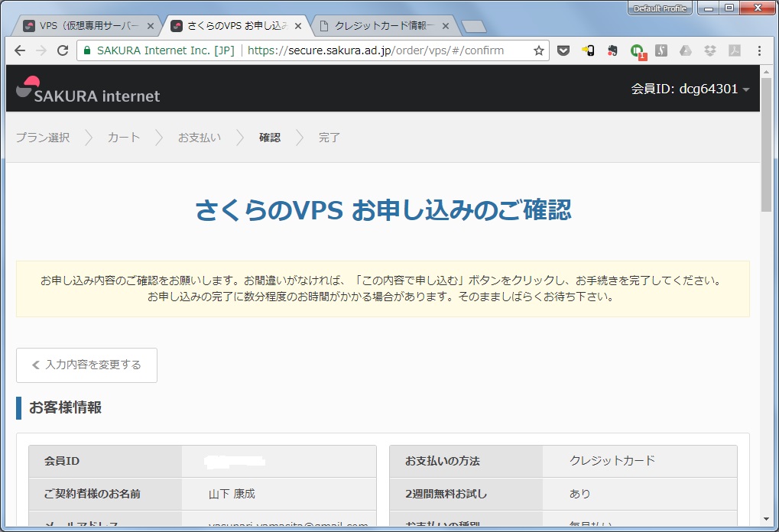The width and height of the screenshot is (779, 532).
Task: Click the 会員ID row label
Action: click(62, 461)
